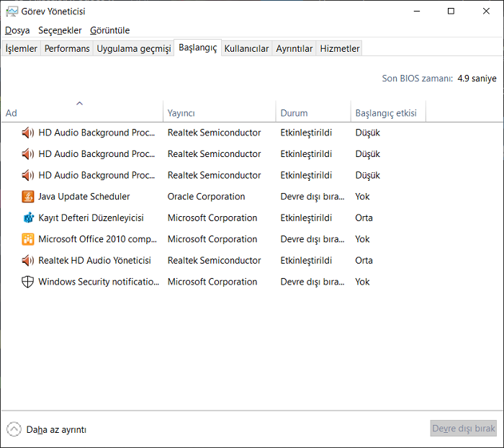Switch to the Performans tab
Image resolution: width=504 pixels, height=448 pixels.
tap(67, 48)
